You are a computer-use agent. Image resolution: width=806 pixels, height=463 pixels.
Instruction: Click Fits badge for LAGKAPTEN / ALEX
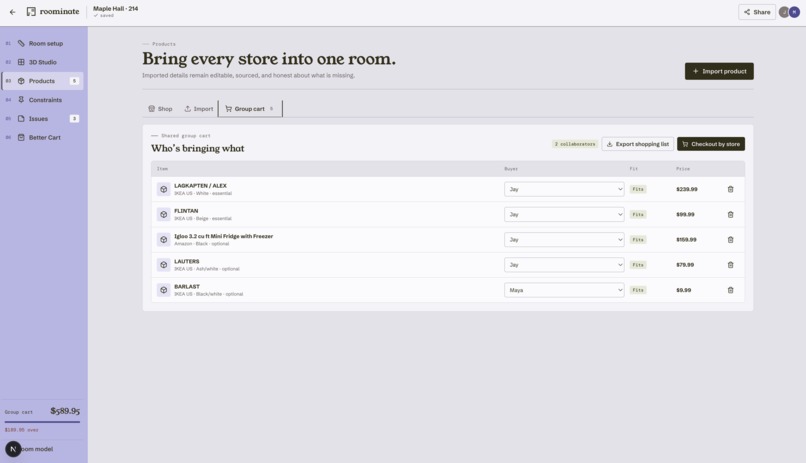click(x=638, y=189)
